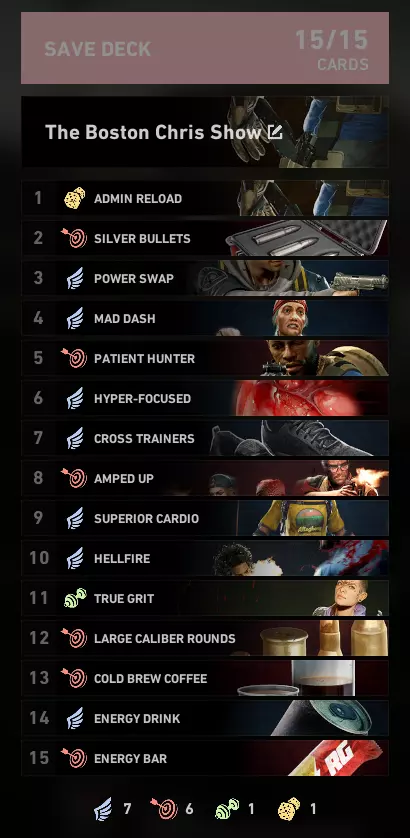Choose the Patient Hunter card row
The image size is (410, 838).
(205, 358)
